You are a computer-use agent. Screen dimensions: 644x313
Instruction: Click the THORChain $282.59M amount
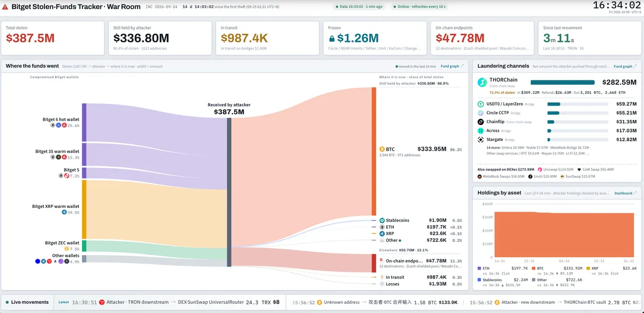tap(618, 83)
